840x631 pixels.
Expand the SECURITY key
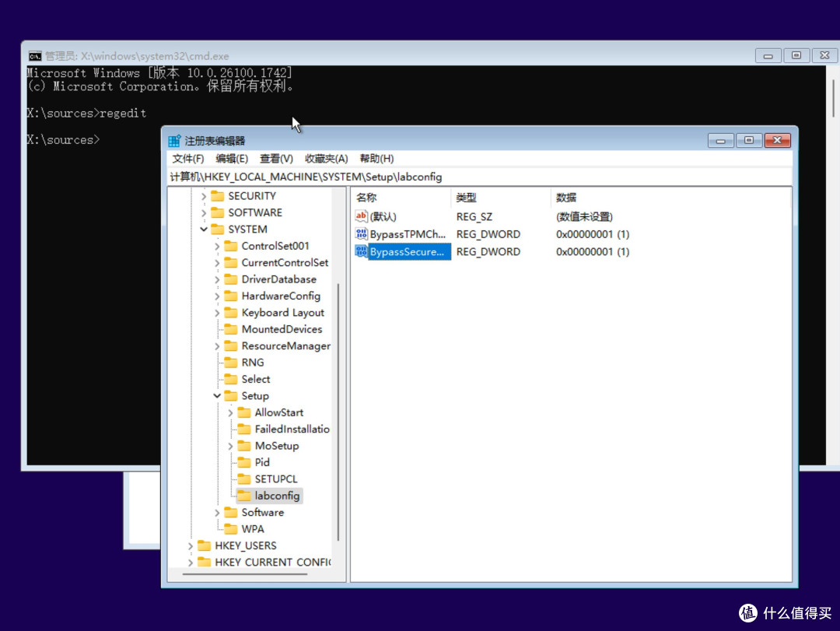(x=204, y=197)
